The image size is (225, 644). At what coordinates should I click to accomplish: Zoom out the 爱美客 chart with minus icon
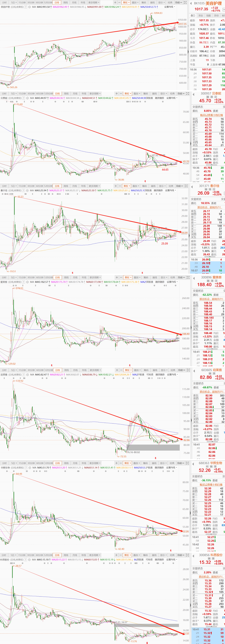coord(121,278)
